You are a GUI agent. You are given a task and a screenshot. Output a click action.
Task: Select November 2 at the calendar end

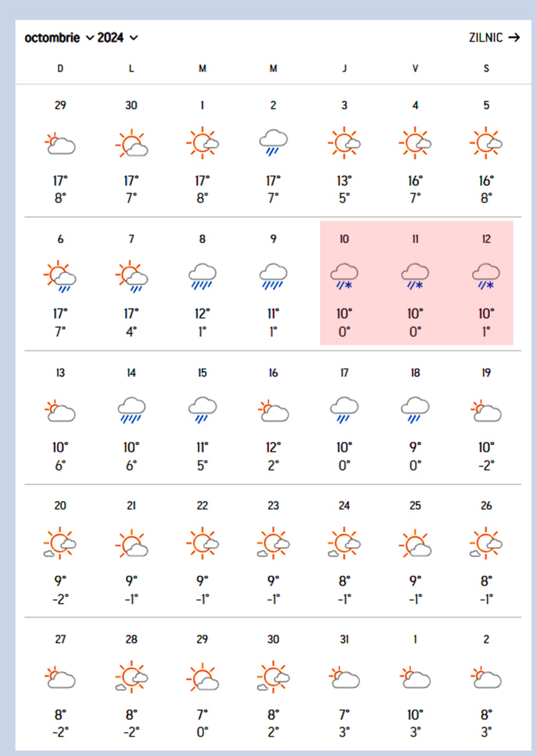(x=486, y=639)
